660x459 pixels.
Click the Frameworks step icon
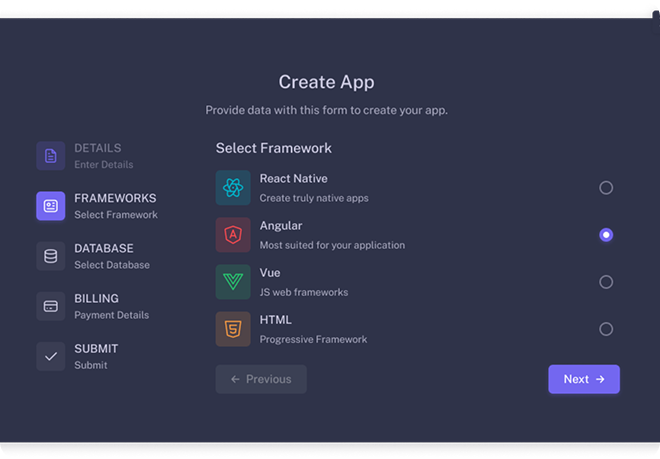(51, 206)
